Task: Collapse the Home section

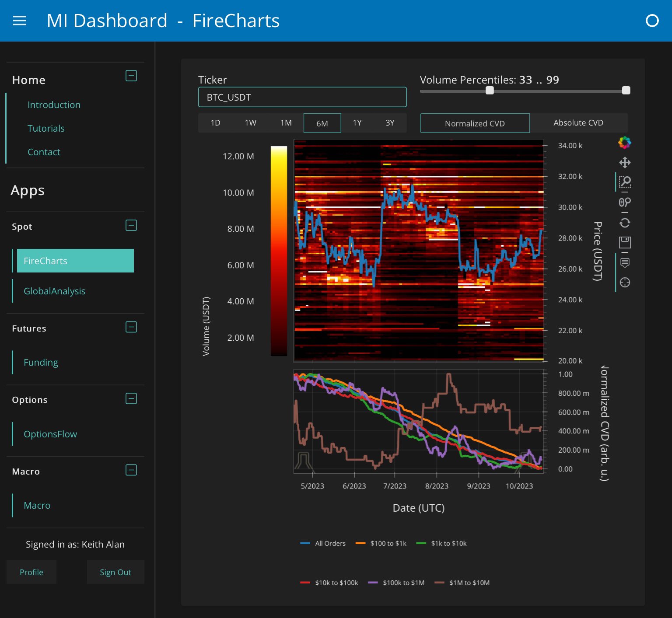Action: [x=131, y=76]
